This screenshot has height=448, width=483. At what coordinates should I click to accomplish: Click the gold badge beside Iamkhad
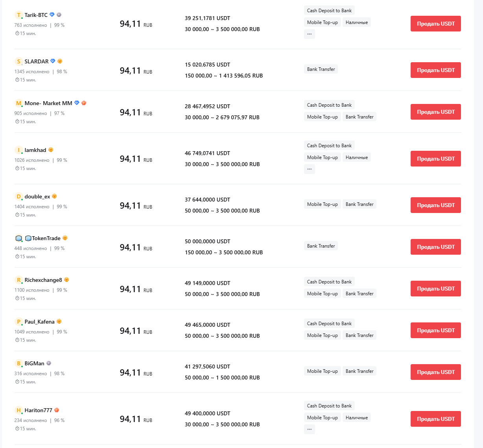51,150
